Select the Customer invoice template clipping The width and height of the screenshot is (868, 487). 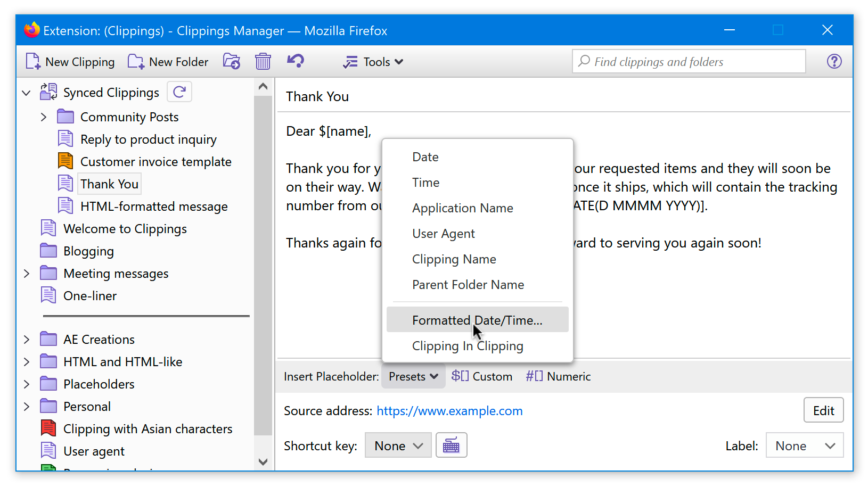point(155,162)
